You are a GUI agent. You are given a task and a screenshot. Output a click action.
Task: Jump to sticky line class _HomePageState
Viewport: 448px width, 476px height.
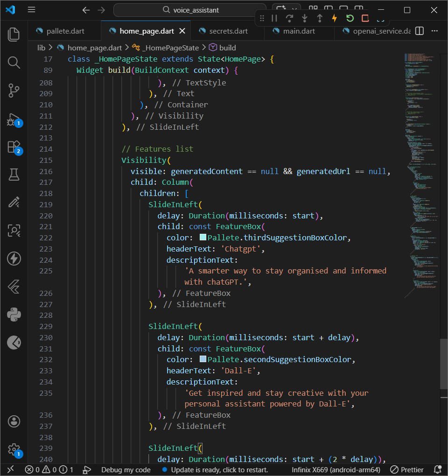[x=171, y=59]
